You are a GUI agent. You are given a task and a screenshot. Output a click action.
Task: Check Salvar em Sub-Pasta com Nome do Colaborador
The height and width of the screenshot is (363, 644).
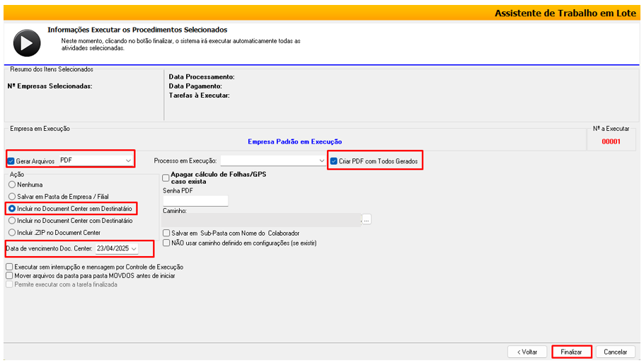click(166, 233)
